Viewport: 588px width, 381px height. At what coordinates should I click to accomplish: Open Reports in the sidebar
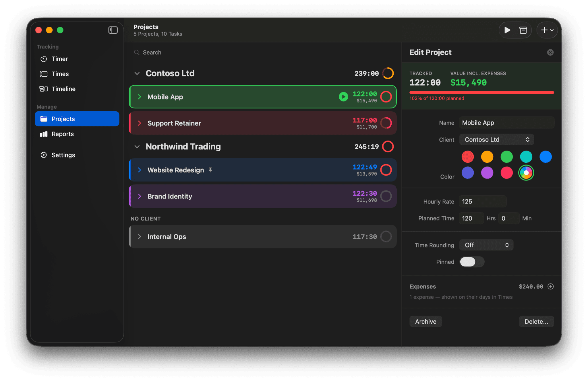pyautogui.click(x=77, y=134)
